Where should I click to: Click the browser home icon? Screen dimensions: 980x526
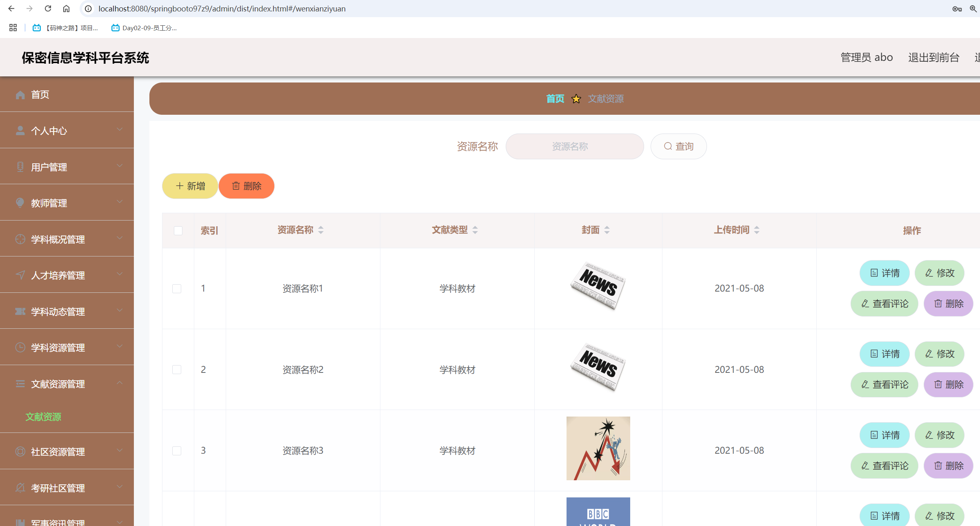66,9
